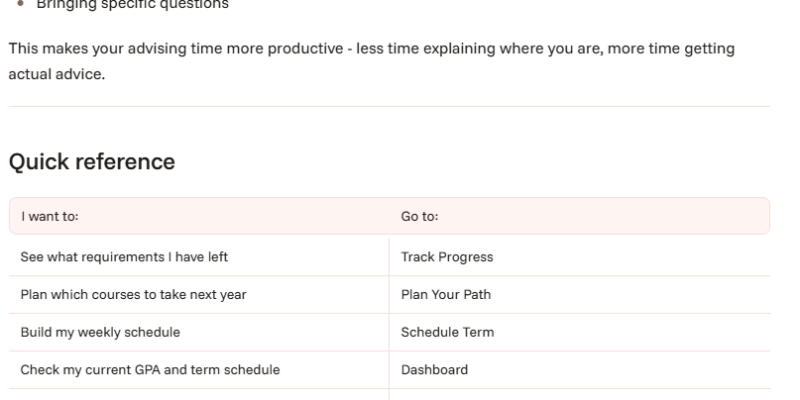This screenshot has width=800, height=400.
Task: Click the vertical column divider in table
Action: (x=389, y=319)
